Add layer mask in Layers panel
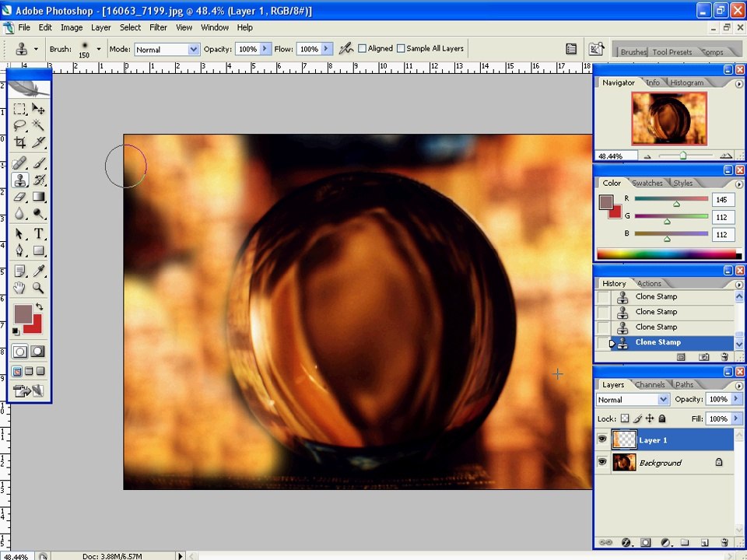 [x=646, y=542]
